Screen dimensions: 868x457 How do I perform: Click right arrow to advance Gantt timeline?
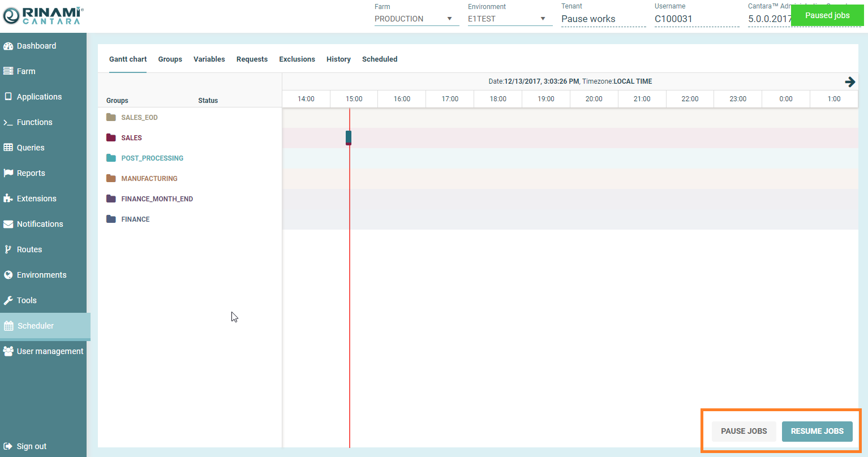click(x=850, y=82)
